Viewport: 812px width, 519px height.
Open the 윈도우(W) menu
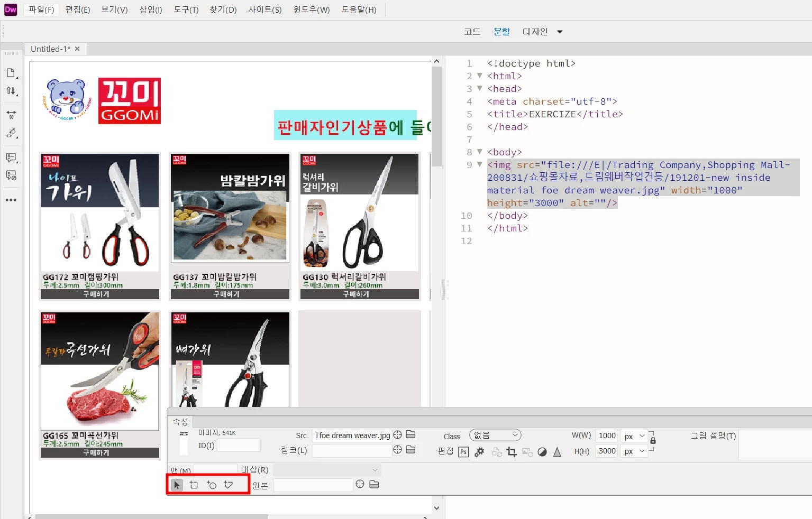click(x=312, y=10)
